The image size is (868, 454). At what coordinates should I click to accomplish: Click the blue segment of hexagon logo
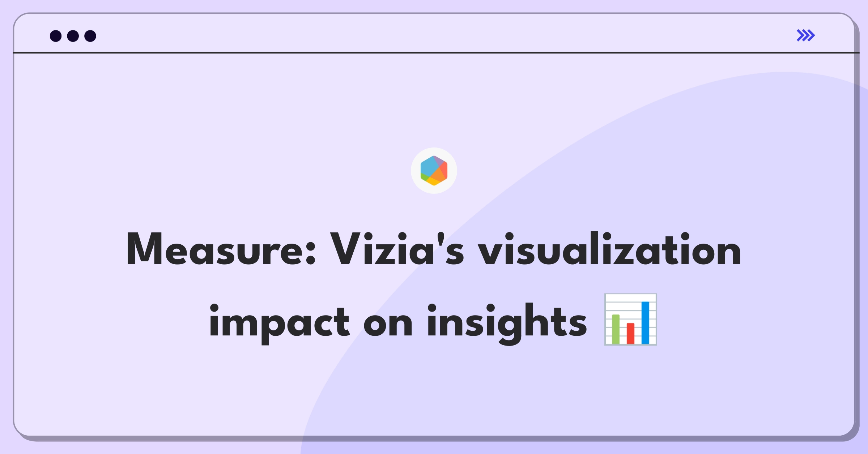[429, 167]
